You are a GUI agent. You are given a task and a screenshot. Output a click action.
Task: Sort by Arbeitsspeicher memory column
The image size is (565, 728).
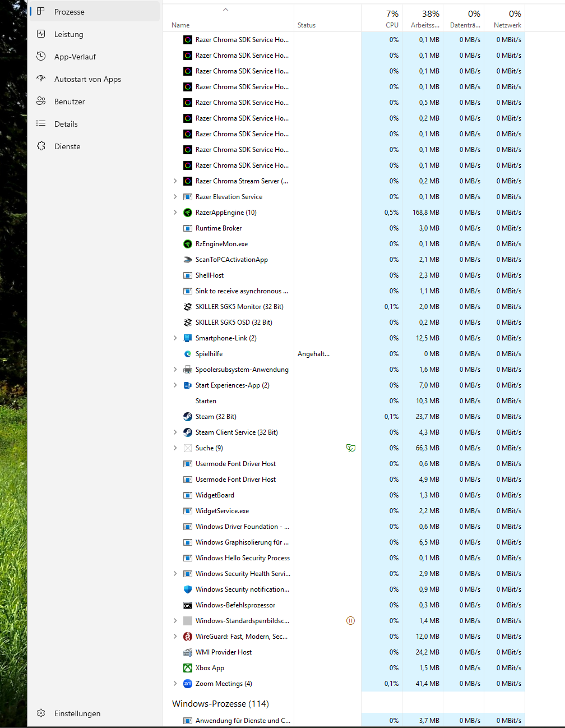click(x=423, y=18)
